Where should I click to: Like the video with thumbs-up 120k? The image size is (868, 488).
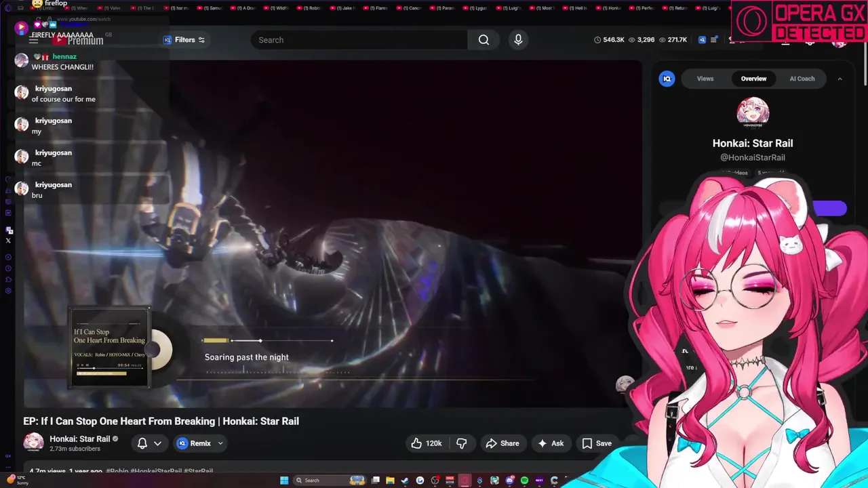pyautogui.click(x=426, y=443)
